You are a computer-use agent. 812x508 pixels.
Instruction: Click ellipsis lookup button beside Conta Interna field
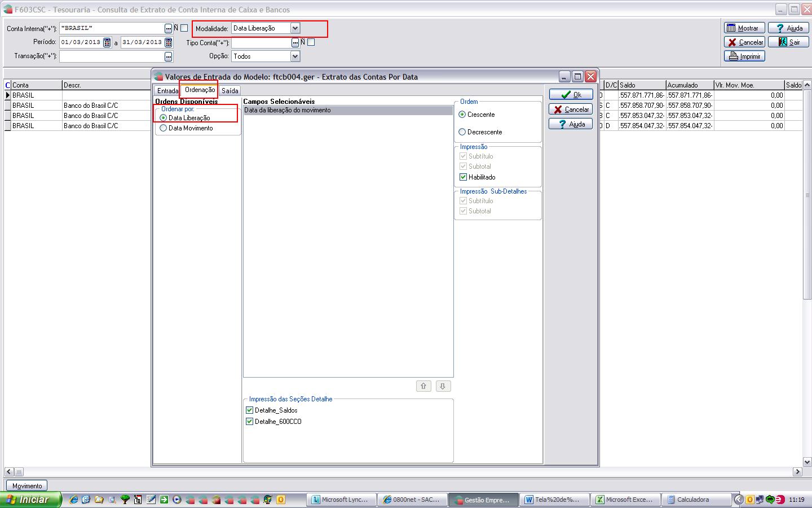pyautogui.click(x=168, y=28)
